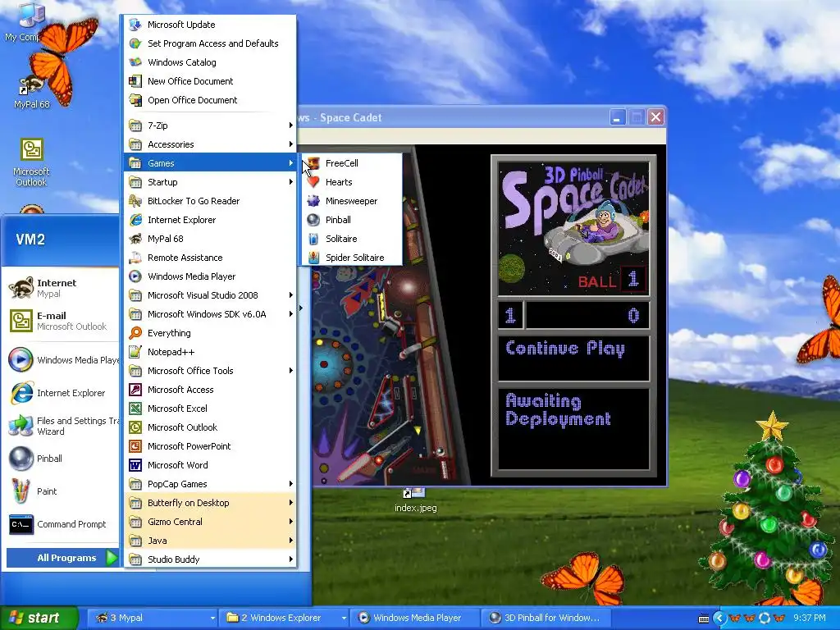The height and width of the screenshot is (630, 840).
Task: Click Windows Media Player in Start menu left pane
Action: 61,360
